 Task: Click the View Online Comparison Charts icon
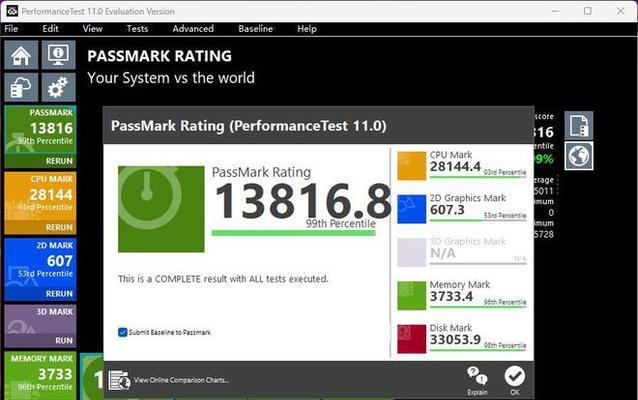click(119, 380)
